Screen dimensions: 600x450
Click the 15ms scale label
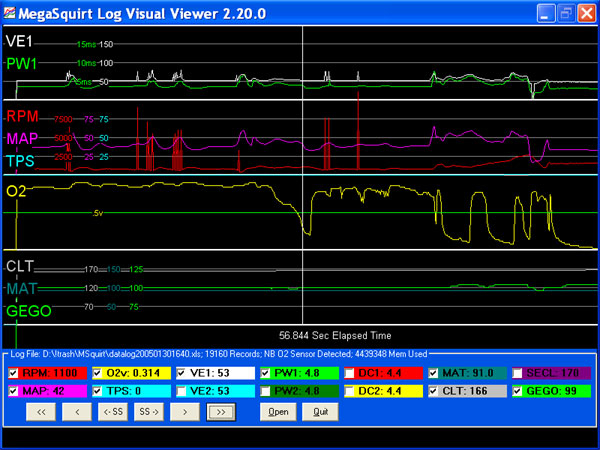[x=86, y=44]
